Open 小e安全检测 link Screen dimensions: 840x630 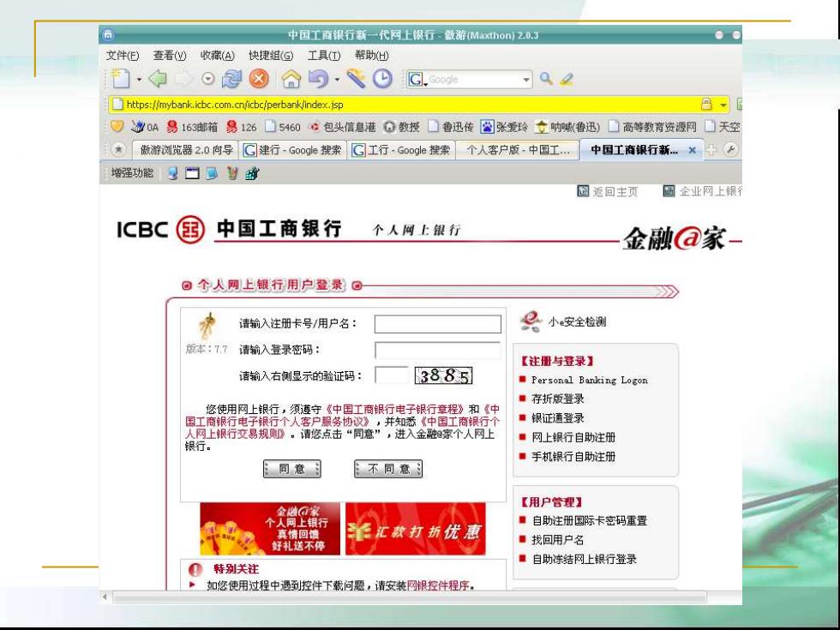click(x=577, y=321)
